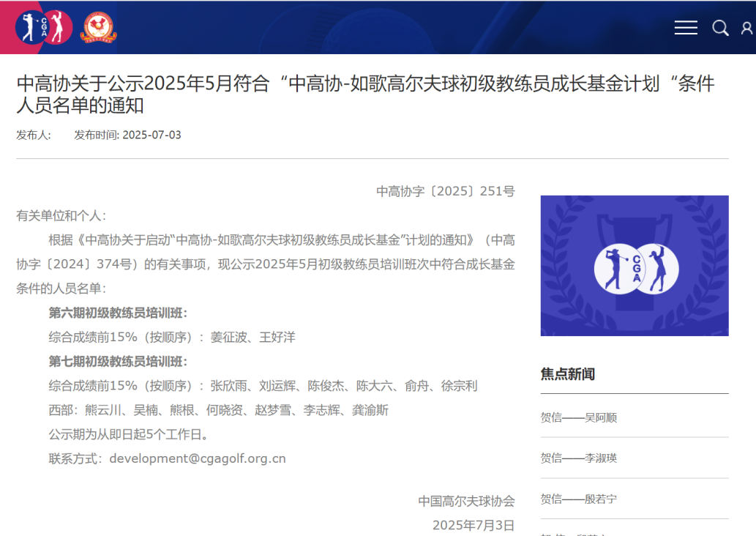The image size is (756, 536).
Task: Open the hamburger navigation menu
Action: point(686,28)
